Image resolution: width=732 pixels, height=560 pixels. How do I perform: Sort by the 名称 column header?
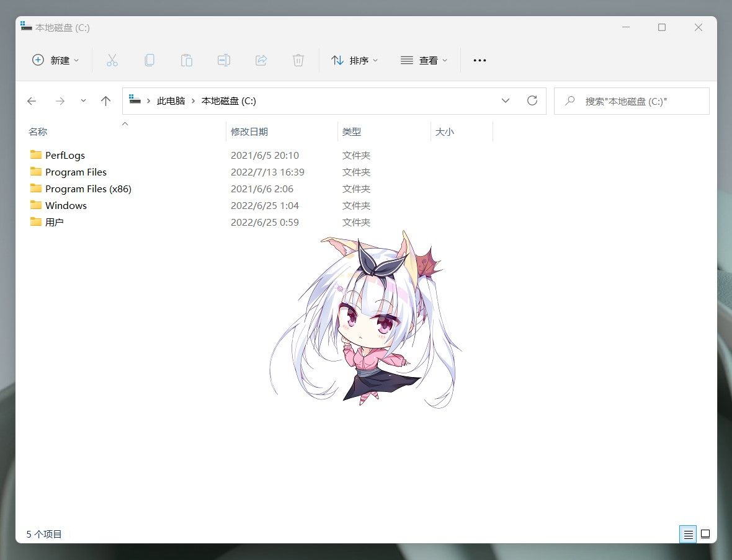click(x=38, y=131)
